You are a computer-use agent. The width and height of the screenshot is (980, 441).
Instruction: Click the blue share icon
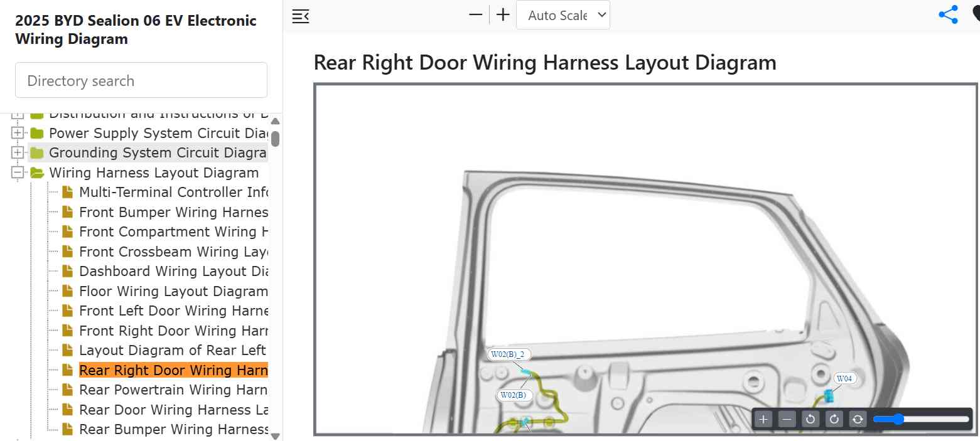tap(948, 15)
